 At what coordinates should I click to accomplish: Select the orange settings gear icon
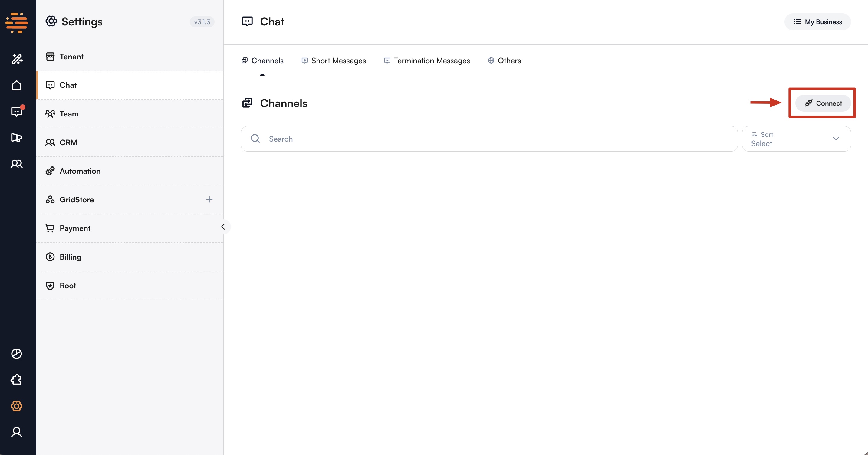17,406
